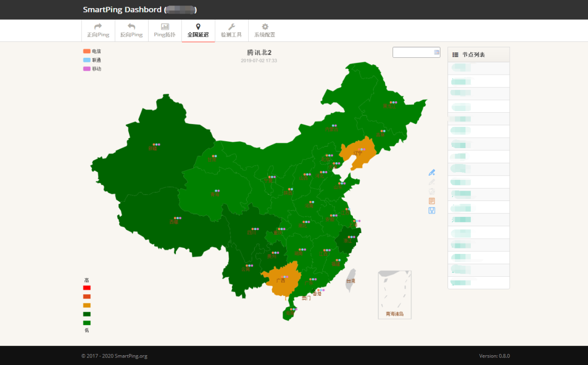Open the Ping拓扑 chart icon
588x365 pixels.
[x=164, y=27]
